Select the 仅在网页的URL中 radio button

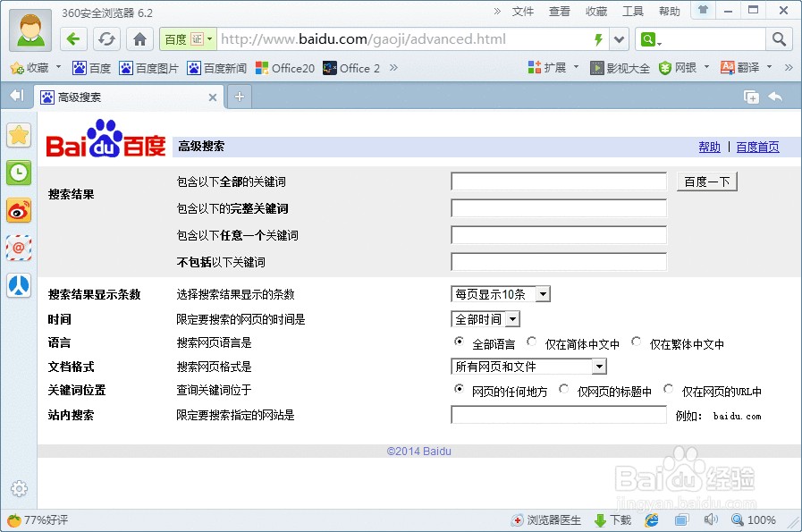coord(668,389)
